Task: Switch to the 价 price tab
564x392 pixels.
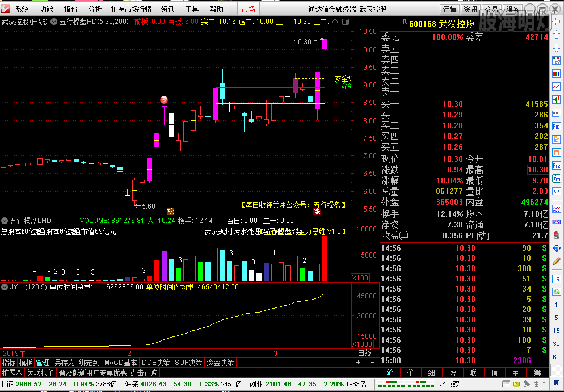Action: click(x=411, y=373)
